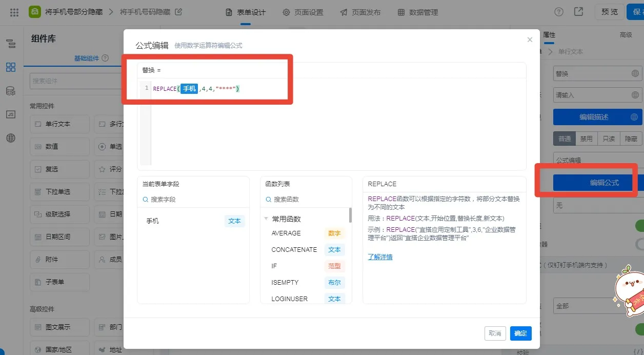This screenshot has height=355, width=644.
Task: Confirm the formula with 确定 button
Action: pos(520,333)
